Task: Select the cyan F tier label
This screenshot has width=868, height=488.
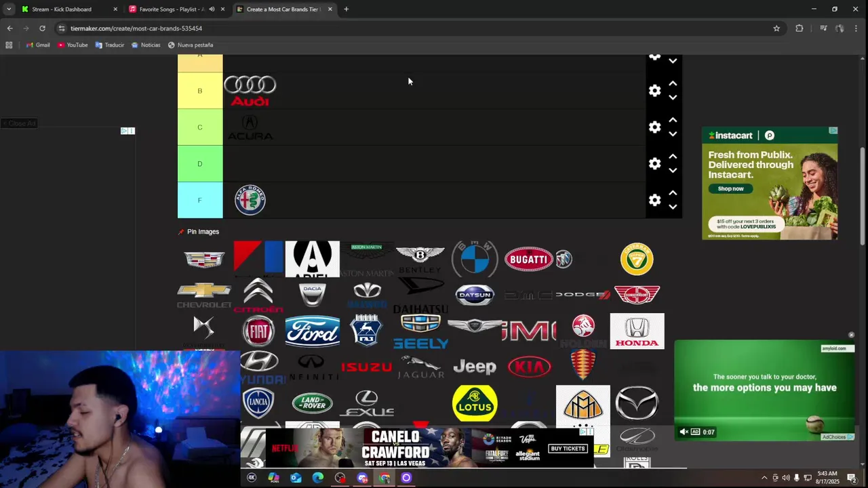Action: click(200, 201)
